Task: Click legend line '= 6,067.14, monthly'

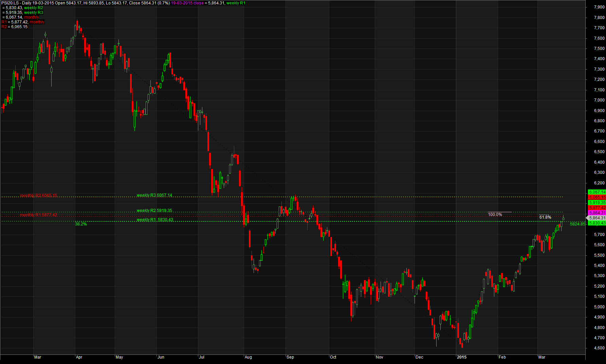Action: (21, 17)
